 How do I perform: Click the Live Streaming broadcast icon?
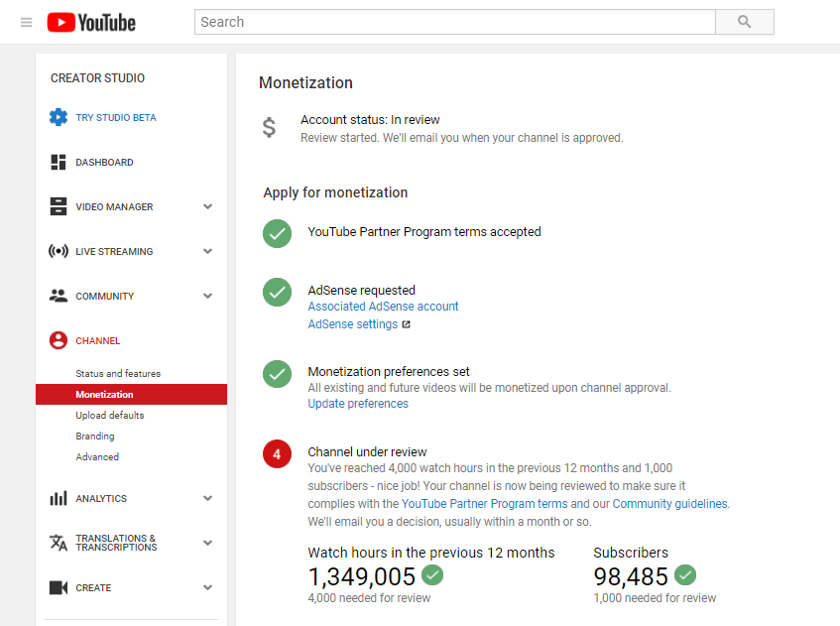tap(59, 251)
